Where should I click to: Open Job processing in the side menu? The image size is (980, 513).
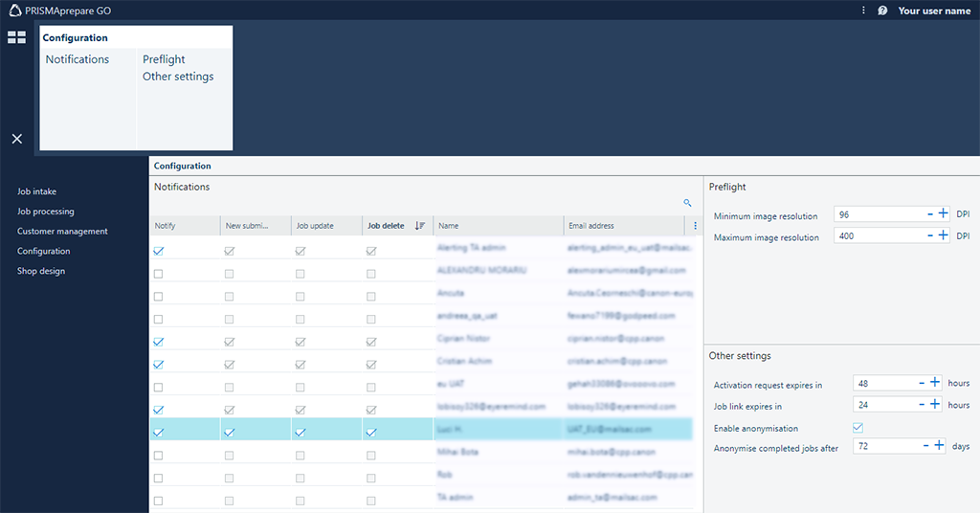(46, 212)
